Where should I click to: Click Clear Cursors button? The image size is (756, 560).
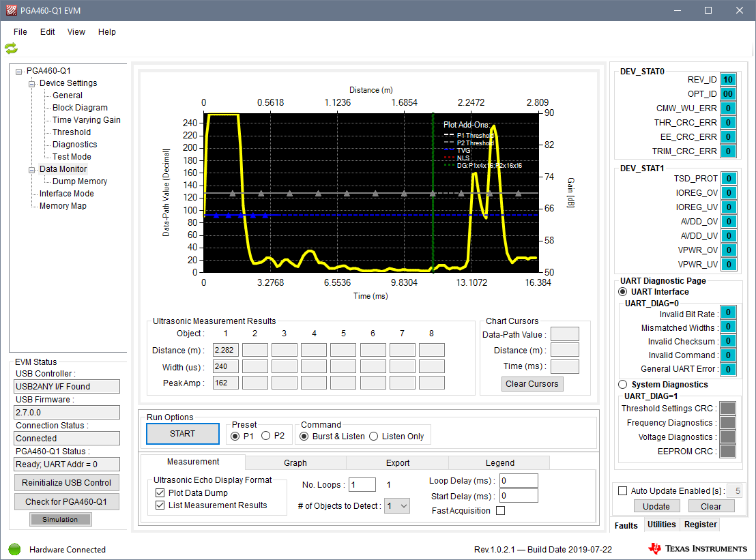[x=532, y=383]
